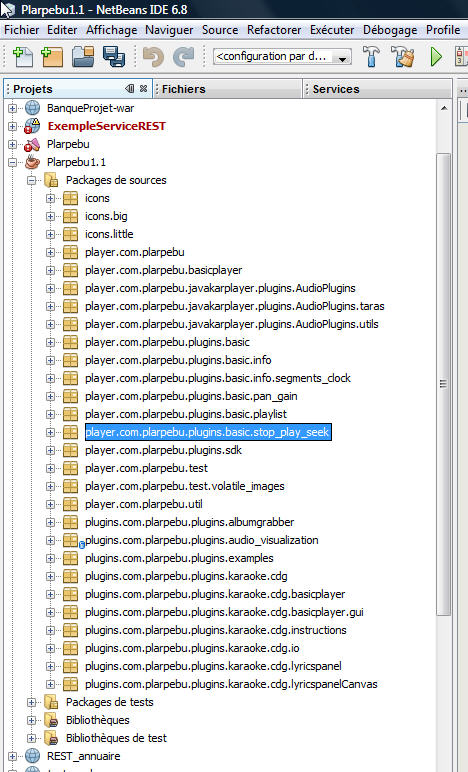Expand the Bibliothèques de test node
This screenshot has width=468, height=772.
(31, 739)
